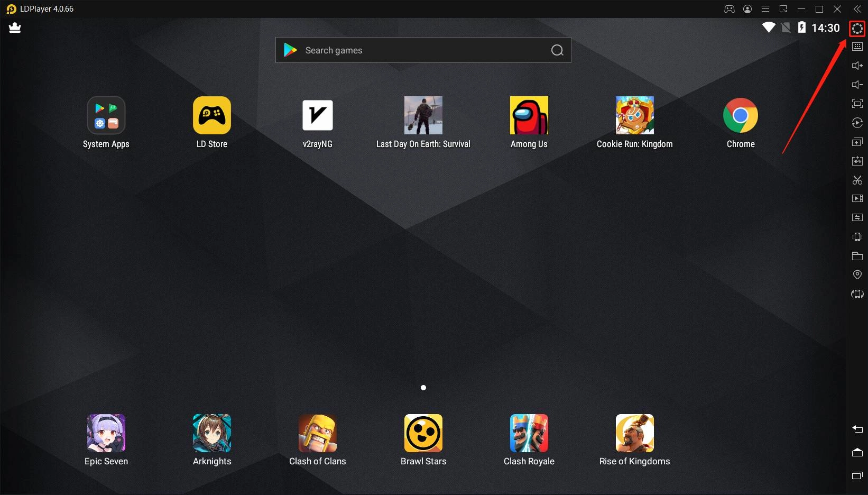Click the LDPlayer logo in title bar
The image size is (868, 495).
[x=11, y=9]
